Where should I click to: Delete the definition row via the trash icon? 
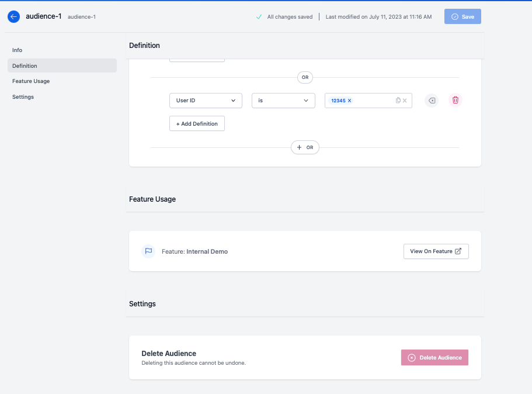(455, 100)
